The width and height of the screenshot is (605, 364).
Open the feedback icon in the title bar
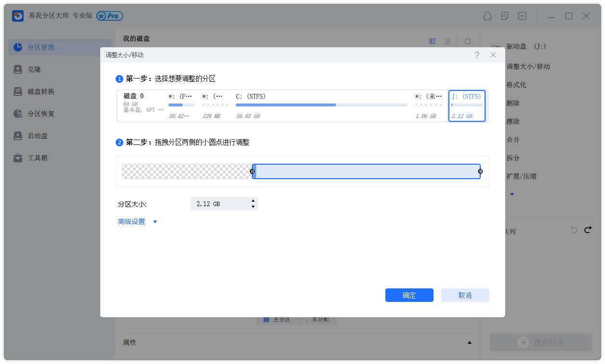coord(504,16)
